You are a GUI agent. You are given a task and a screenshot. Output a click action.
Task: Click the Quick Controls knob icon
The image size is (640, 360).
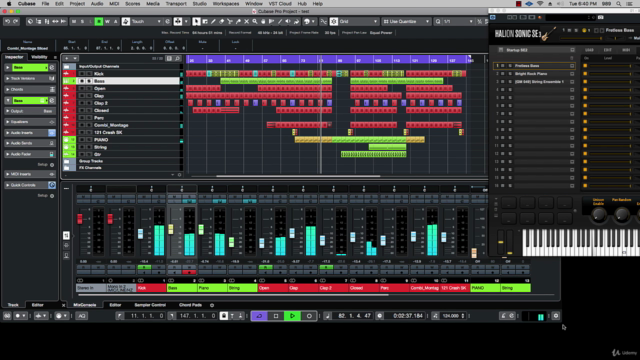click(x=52, y=185)
